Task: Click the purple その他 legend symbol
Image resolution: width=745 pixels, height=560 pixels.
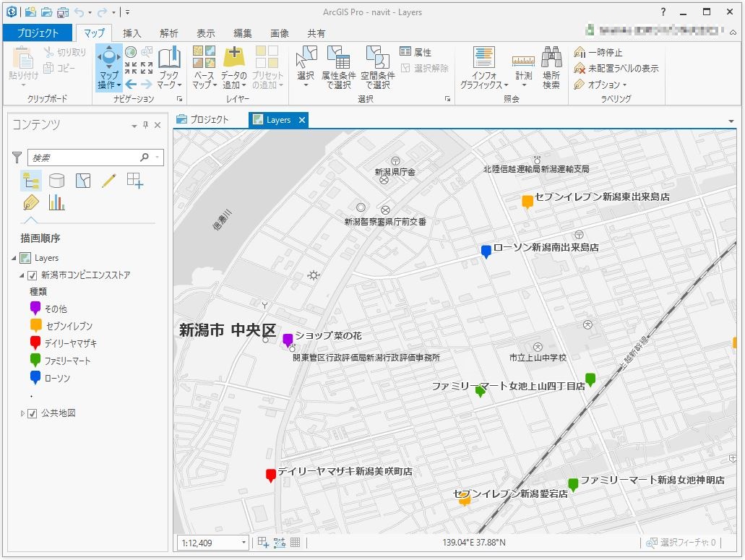Action: click(x=35, y=309)
